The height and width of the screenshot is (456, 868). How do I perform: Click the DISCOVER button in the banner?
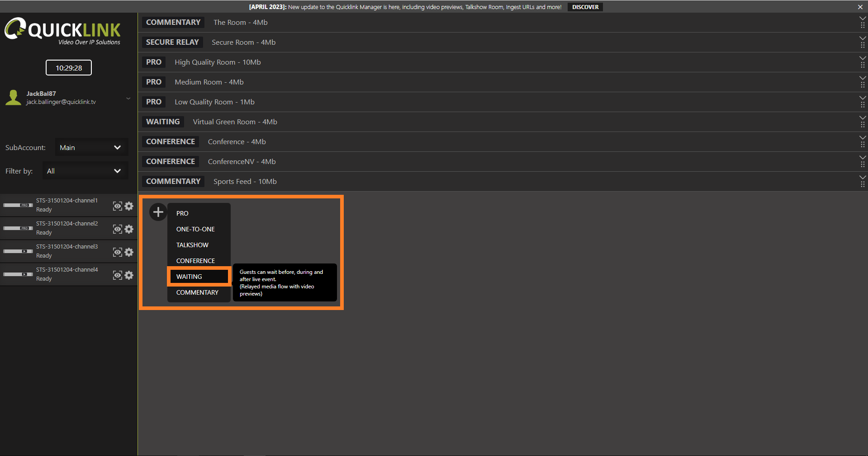[585, 7]
